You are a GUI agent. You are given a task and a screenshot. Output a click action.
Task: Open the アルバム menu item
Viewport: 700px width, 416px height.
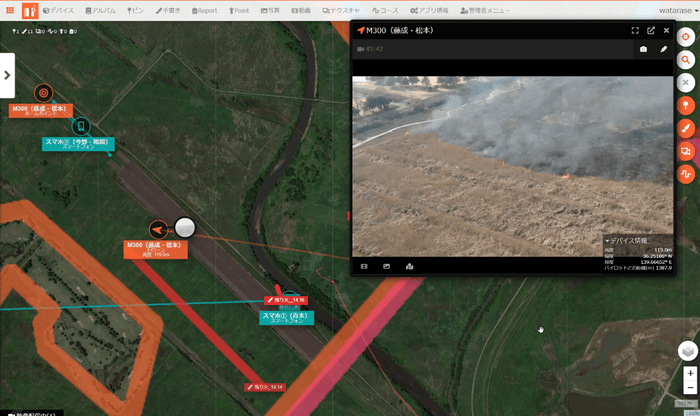tap(101, 10)
